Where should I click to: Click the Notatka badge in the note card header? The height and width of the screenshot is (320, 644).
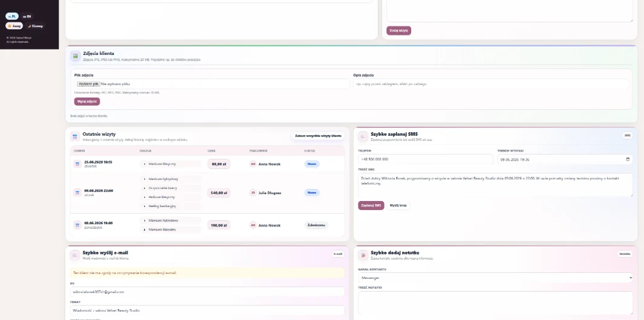pyautogui.click(x=625, y=254)
